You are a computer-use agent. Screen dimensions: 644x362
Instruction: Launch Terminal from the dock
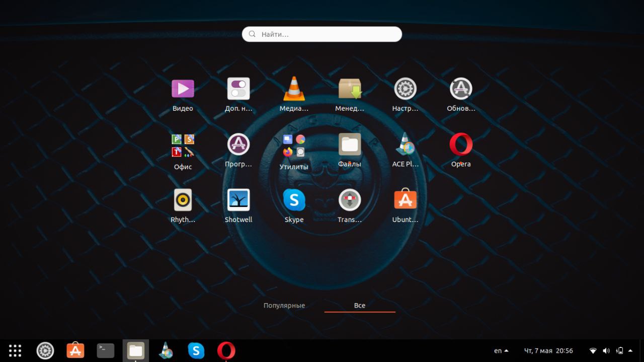click(x=106, y=350)
